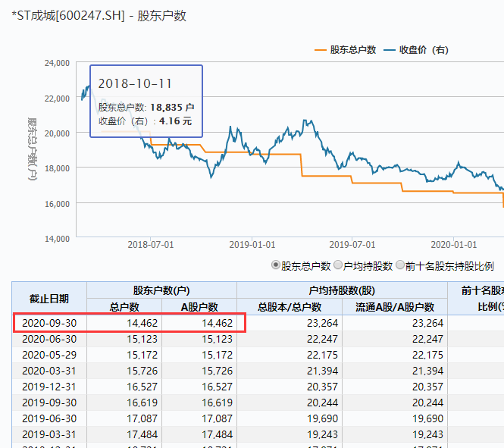Click 总股本/总户数 value 22,247
Viewport: 504px width, 448px height.
(x=322, y=339)
